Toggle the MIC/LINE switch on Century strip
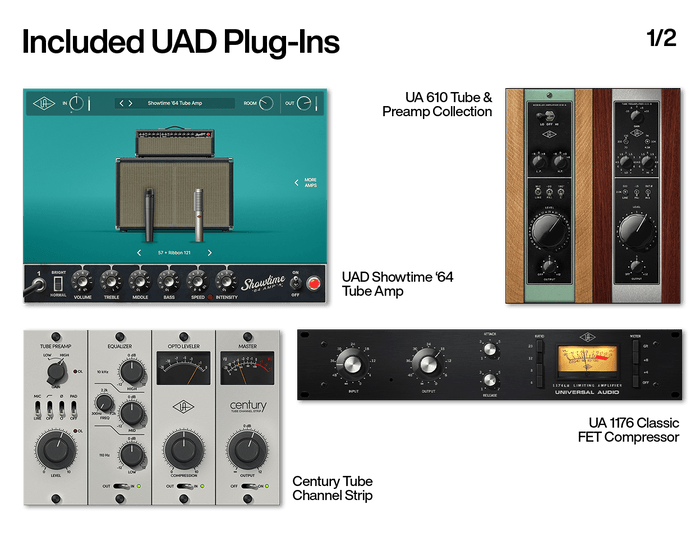700x550 pixels. pyautogui.click(x=38, y=408)
